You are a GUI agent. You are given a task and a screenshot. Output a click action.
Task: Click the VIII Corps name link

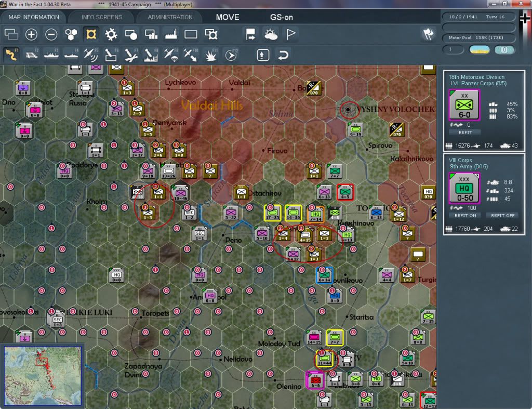tap(460, 160)
